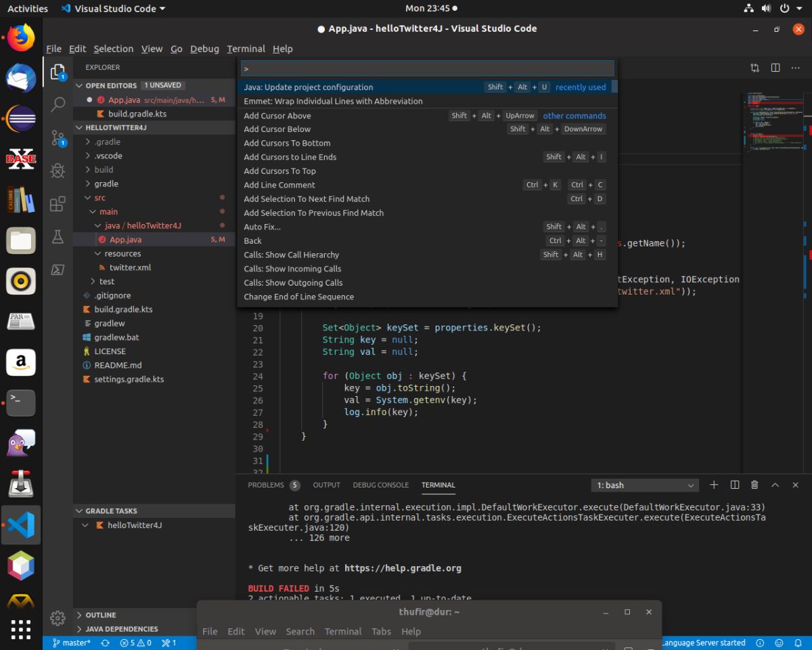Screen dimensions: 812x650
Task: Open the editor more actions ellipsis
Action: click(x=796, y=68)
